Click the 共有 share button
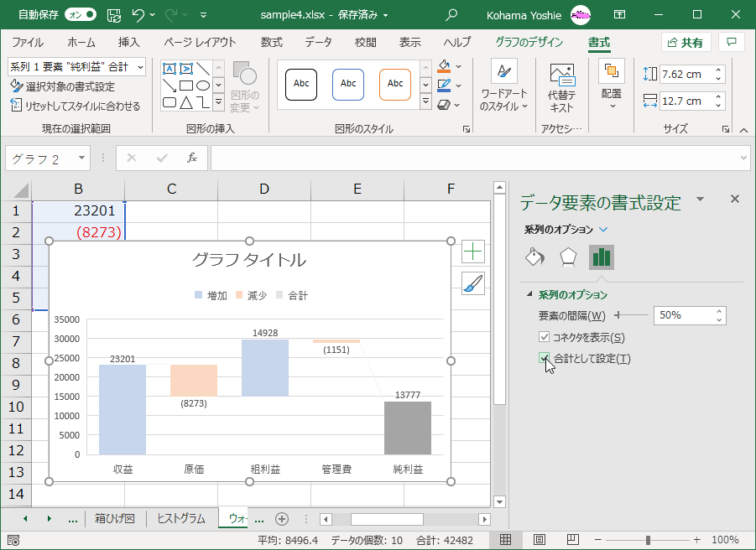The image size is (756, 550). [686, 42]
